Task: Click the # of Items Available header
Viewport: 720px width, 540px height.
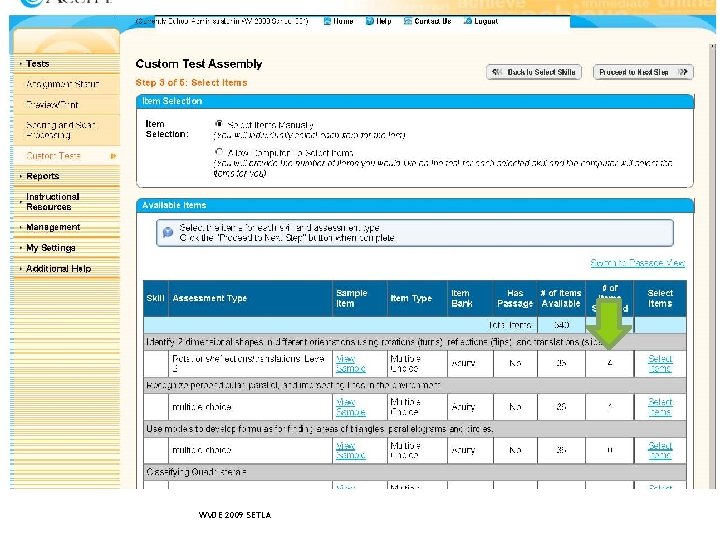Action: click(x=561, y=298)
